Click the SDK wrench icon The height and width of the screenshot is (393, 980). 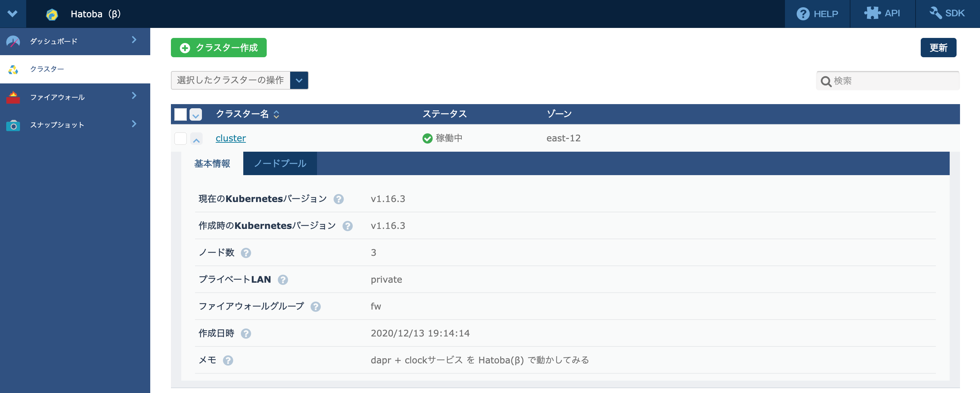point(936,13)
